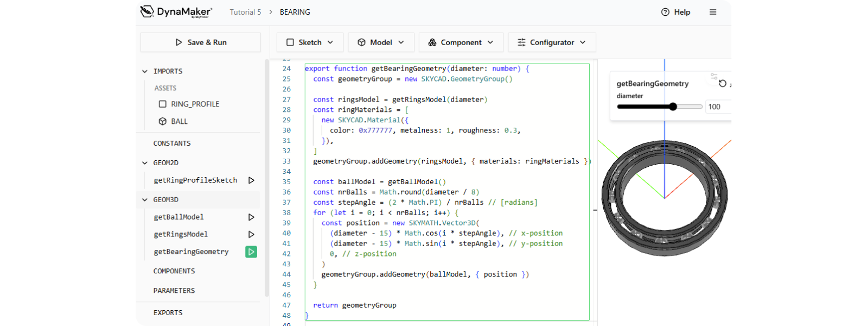Run getBallModel using its play icon
Viewport: 868px width, 326px height.
(x=251, y=217)
